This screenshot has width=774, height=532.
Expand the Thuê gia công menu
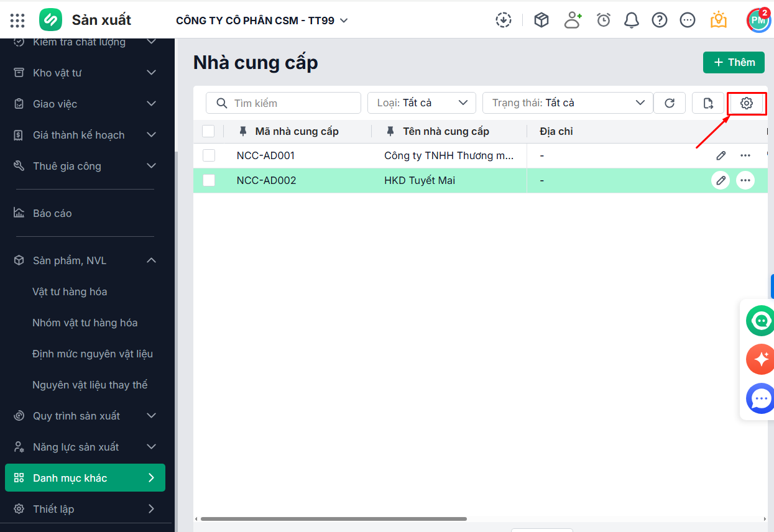point(85,166)
